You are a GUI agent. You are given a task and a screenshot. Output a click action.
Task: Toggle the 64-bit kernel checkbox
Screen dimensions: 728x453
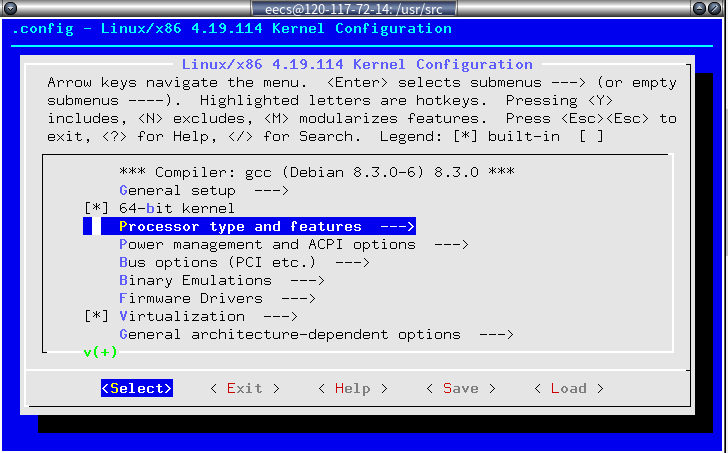(x=96, y=208)
